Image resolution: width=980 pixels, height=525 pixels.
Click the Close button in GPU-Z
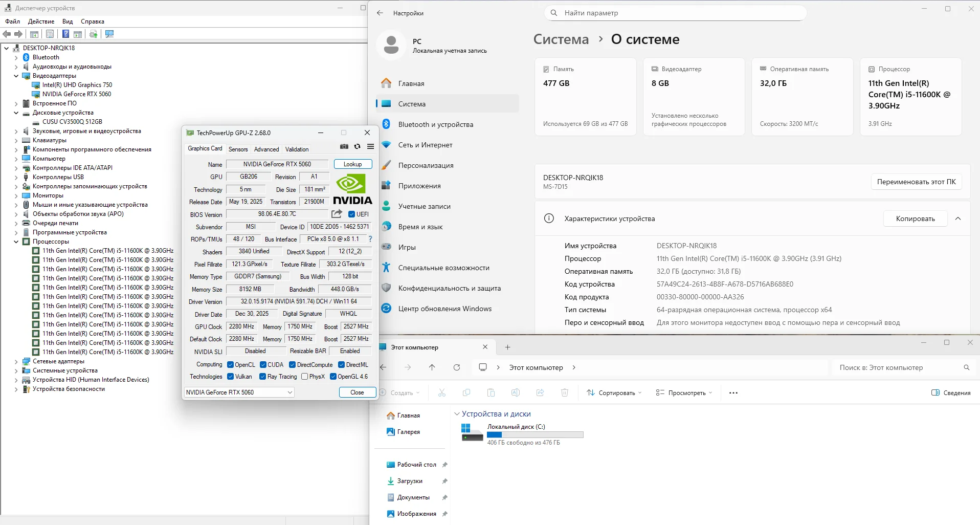[x=358, y=392]
